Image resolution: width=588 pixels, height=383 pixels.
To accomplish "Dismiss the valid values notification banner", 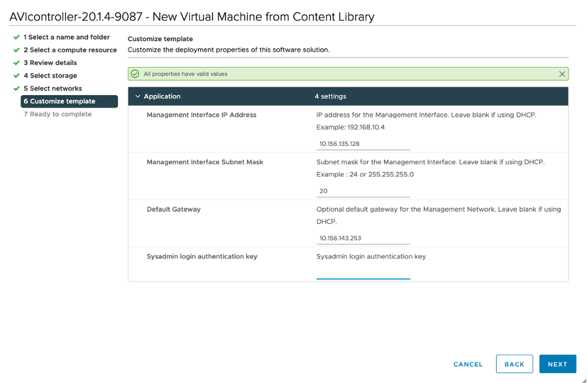I will (562, 74).
